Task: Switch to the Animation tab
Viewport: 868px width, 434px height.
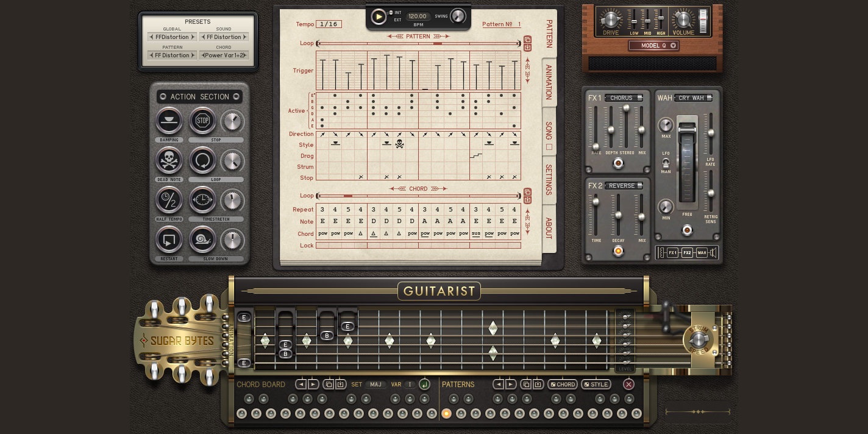Action: [549, 82]
